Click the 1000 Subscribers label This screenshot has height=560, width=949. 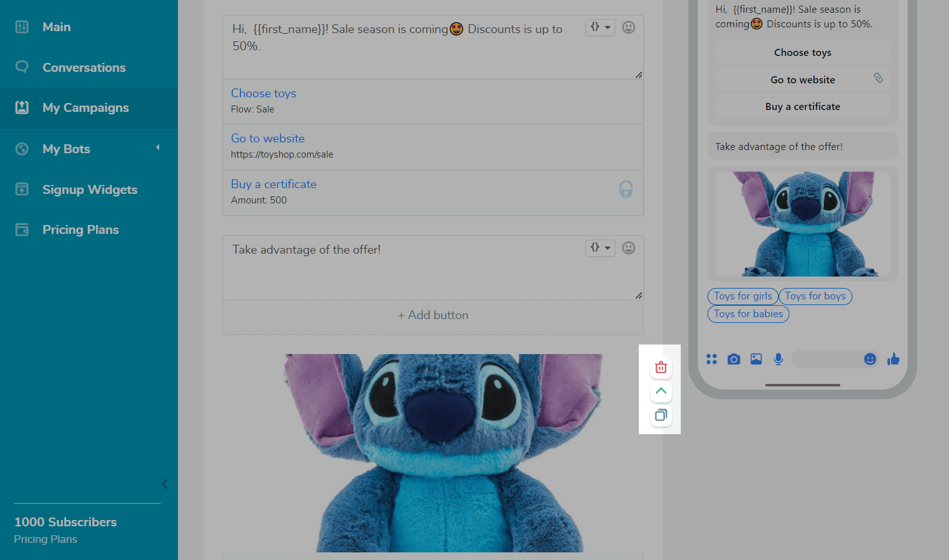[x=65, y=522]
